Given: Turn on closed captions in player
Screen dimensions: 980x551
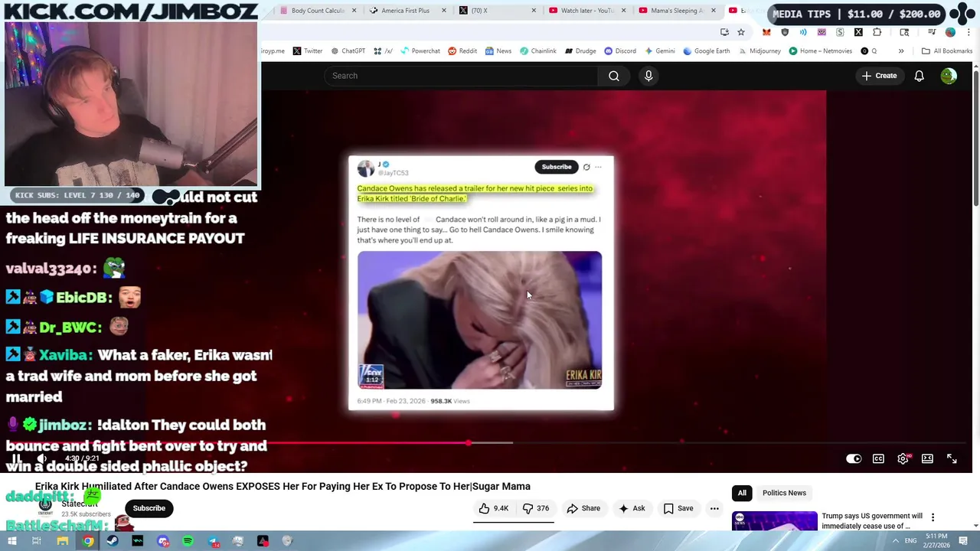Looking at the screenshot, I should [x=878, y=459].
